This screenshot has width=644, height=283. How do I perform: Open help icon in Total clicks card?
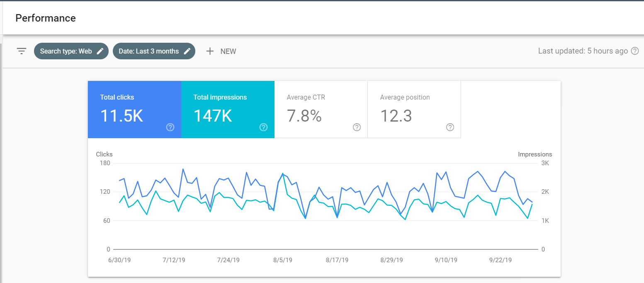(x=170, y=127)
